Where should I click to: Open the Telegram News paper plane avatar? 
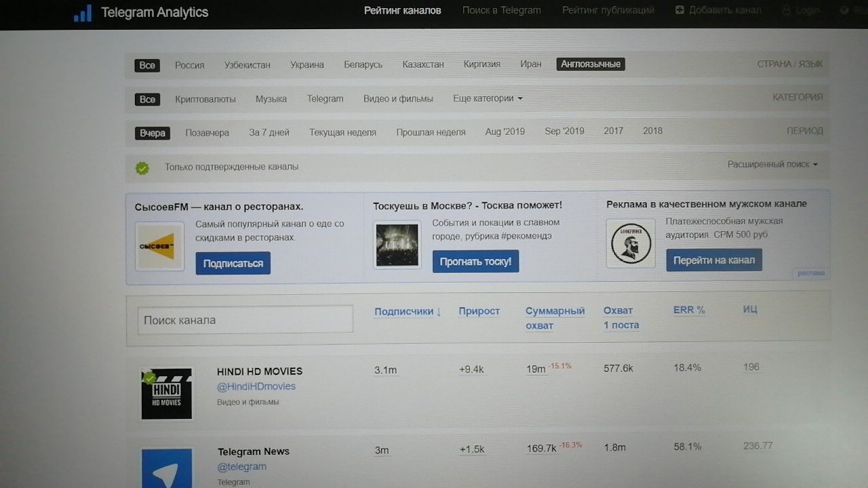point(167,468)
